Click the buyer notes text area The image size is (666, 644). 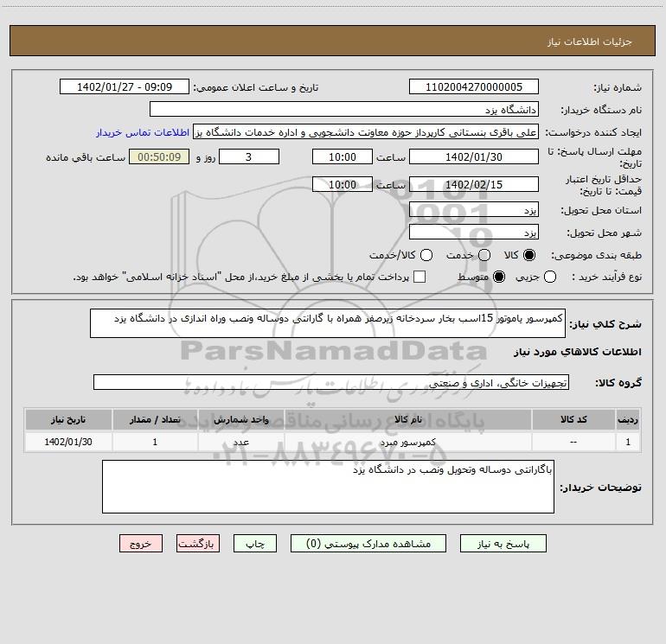[x=328, y=487]
